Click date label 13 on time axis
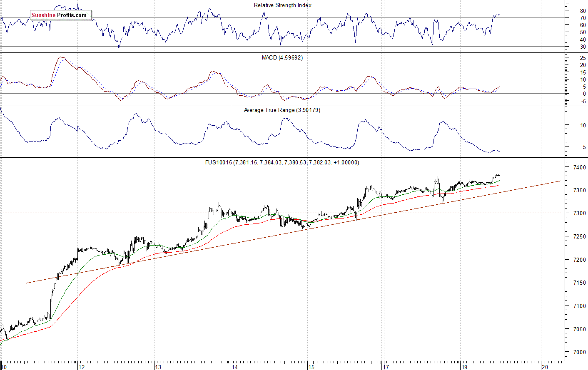The image size is (588, 370). click(x=158, y=367)
